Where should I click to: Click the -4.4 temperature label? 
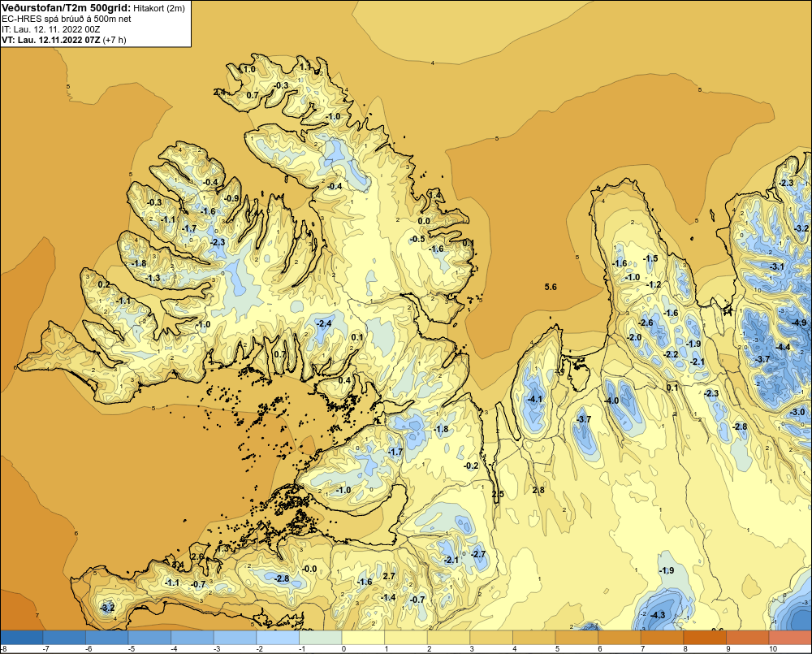point(783,347)
